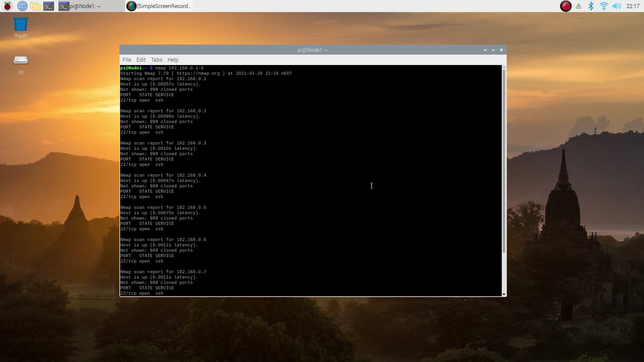Click the SimpleScreenRecorder red tray icon

[x=566, y=6]
